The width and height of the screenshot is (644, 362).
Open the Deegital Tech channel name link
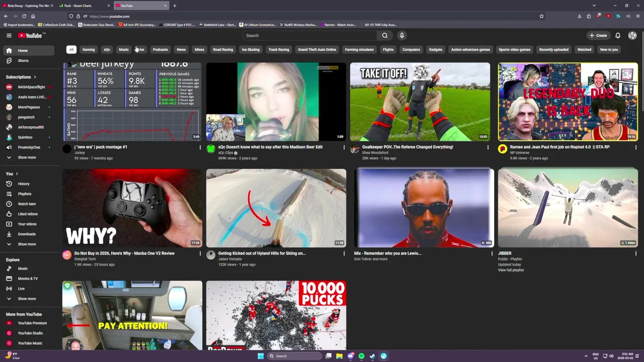(x=85, y=259)
